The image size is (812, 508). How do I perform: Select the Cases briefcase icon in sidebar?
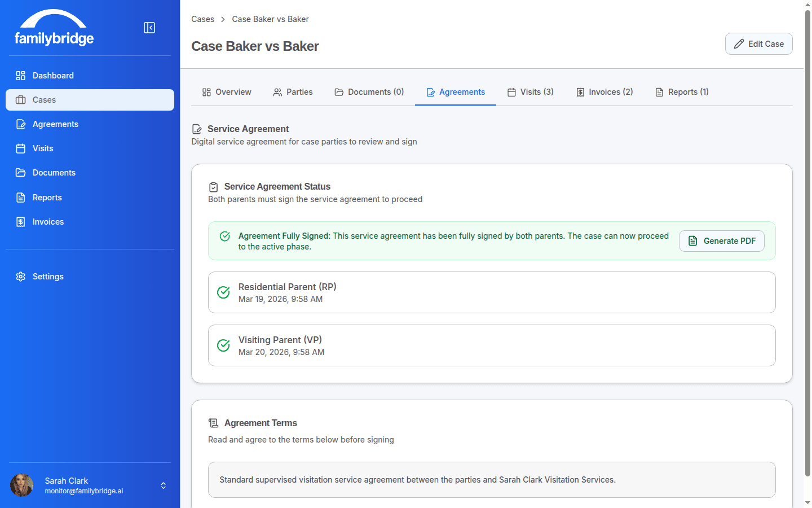(21, 99)
